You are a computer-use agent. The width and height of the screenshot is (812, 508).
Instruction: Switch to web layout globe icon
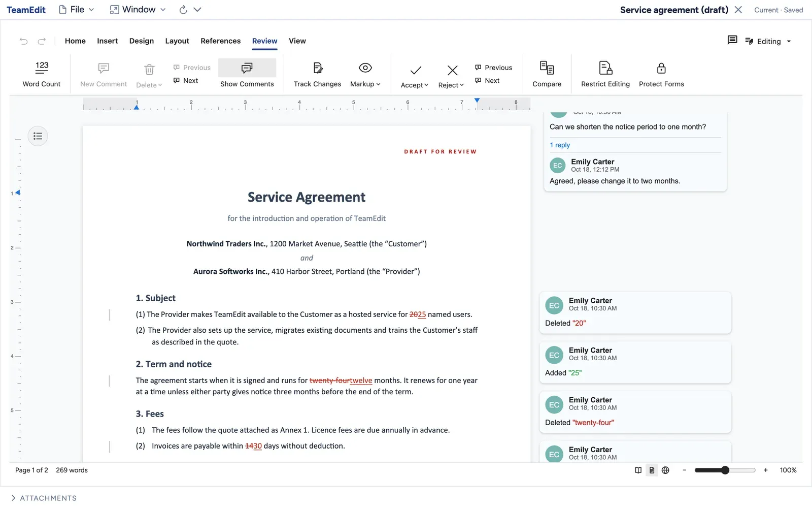[665, 470]
